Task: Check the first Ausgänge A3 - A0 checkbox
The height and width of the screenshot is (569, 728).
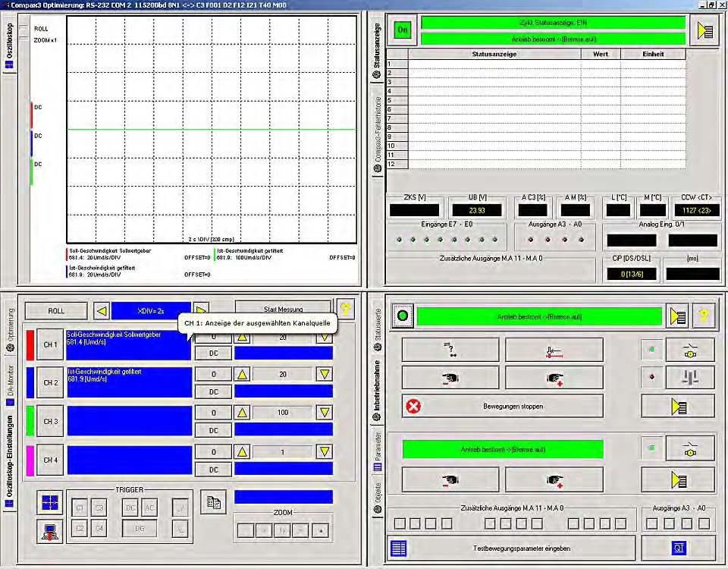Action: point(652,523)
